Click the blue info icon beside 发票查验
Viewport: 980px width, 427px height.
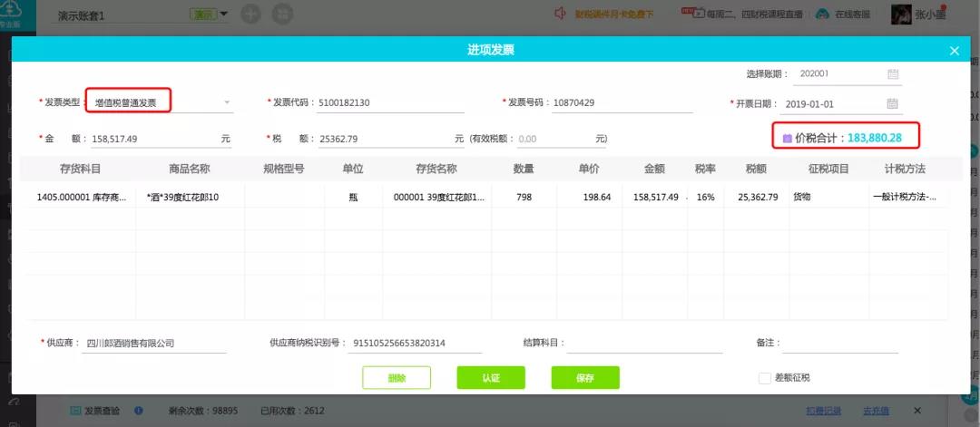point(138,411)
